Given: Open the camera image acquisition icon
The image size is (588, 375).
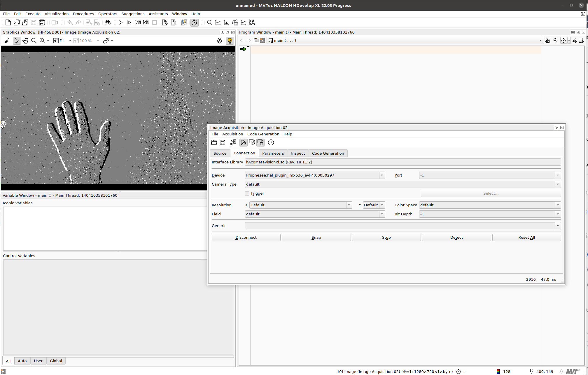Looking at the screenshot, I should [55, 22].
